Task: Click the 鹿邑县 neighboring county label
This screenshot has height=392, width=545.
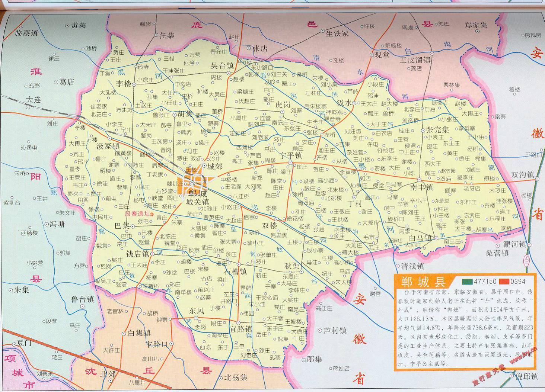Action: (x=311, y=25)
